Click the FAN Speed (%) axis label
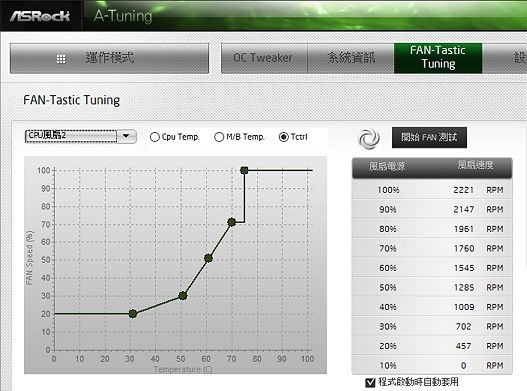527x391 pixels. tap(30, 258)
